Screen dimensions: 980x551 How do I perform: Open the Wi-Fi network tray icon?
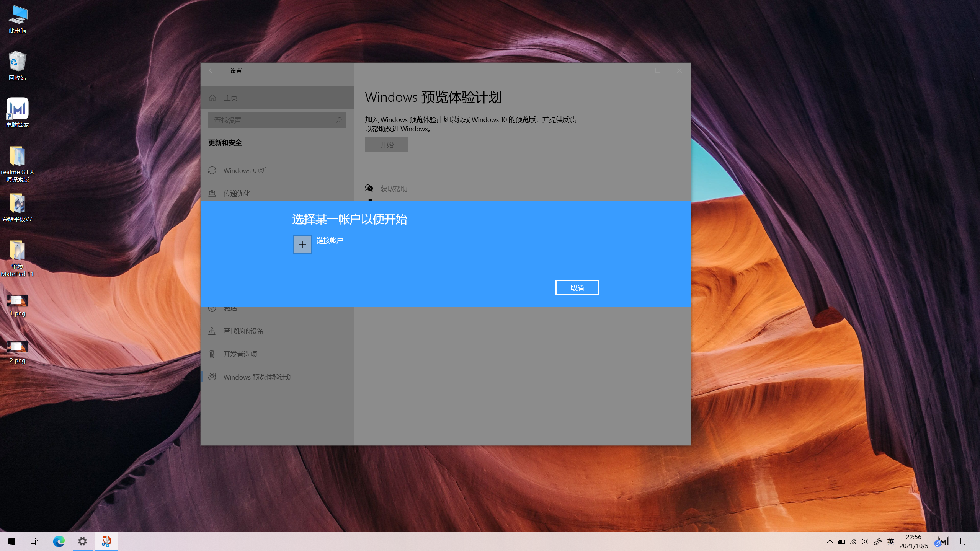[x=853, y=541]
